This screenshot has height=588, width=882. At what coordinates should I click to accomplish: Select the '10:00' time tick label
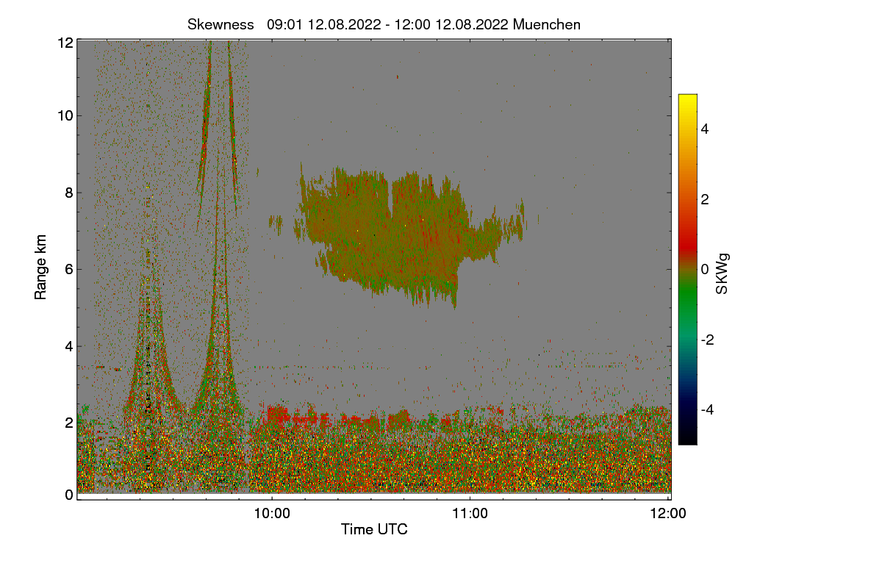272,514
